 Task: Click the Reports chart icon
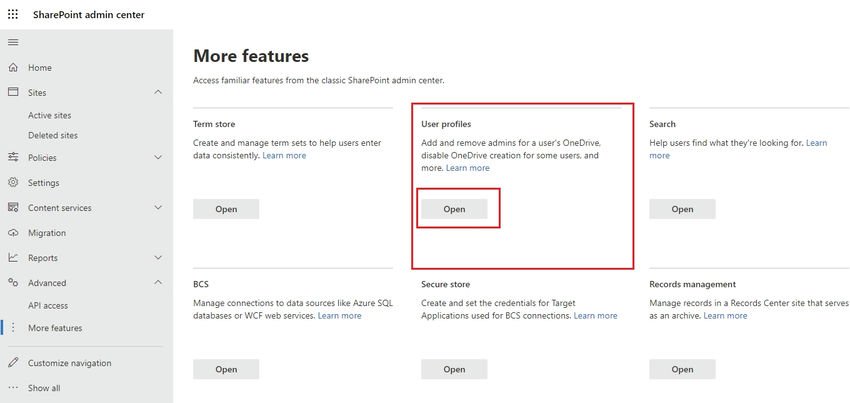point(13,258)
